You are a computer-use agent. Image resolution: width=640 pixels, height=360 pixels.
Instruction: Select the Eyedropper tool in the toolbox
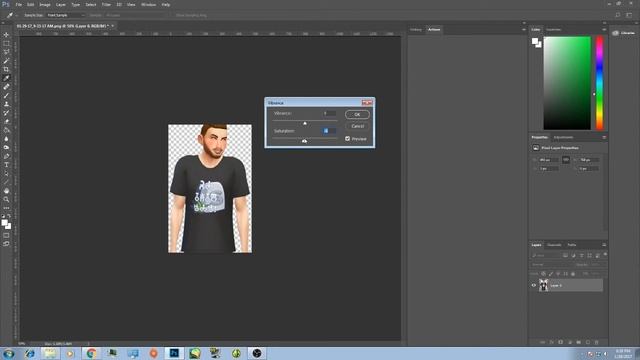pos(6,78)
